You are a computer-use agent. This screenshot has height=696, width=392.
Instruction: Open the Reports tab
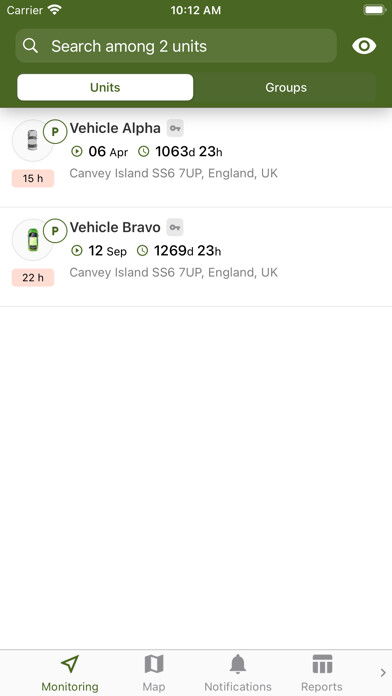tap(322, 672)
